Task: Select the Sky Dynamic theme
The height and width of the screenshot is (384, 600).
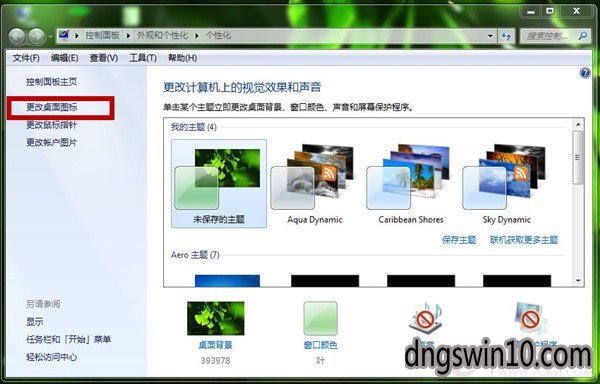Action: click(507, 184)
